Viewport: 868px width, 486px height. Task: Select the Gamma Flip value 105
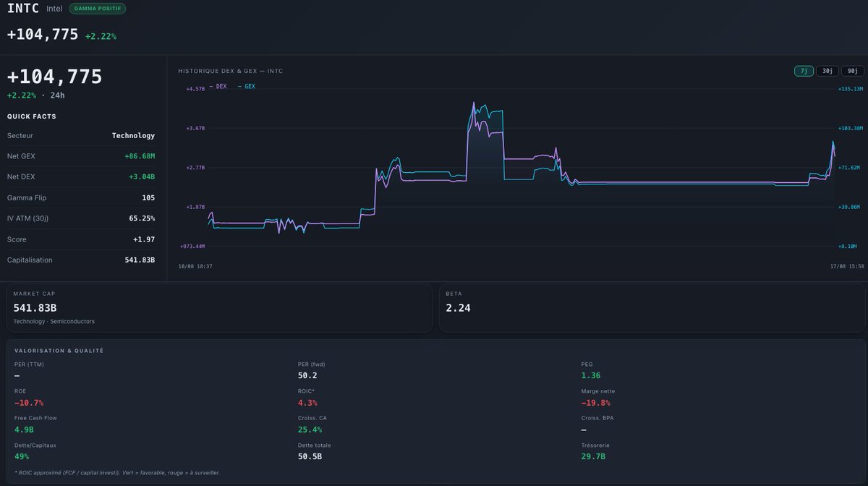[x=148, y=197]
